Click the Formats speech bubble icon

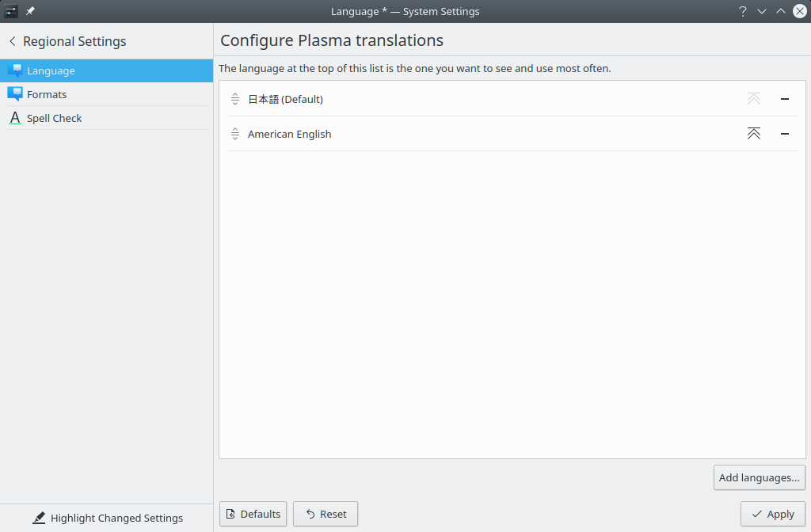pos(15,94)
